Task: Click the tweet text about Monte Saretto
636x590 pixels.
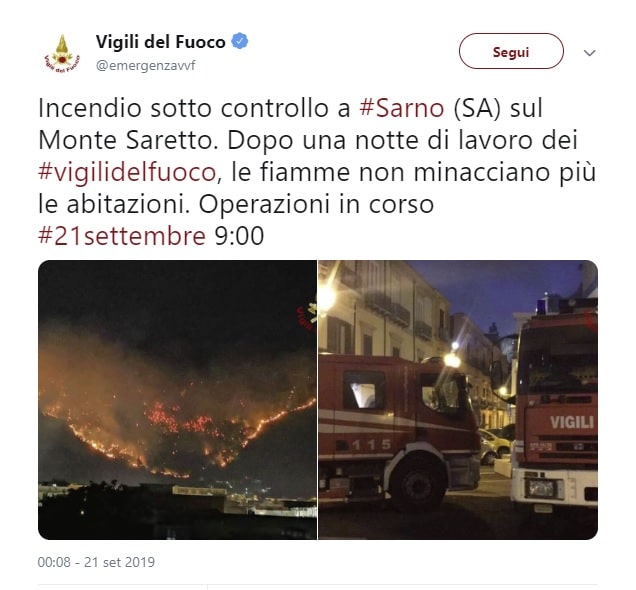Action: tap(316, 172)
